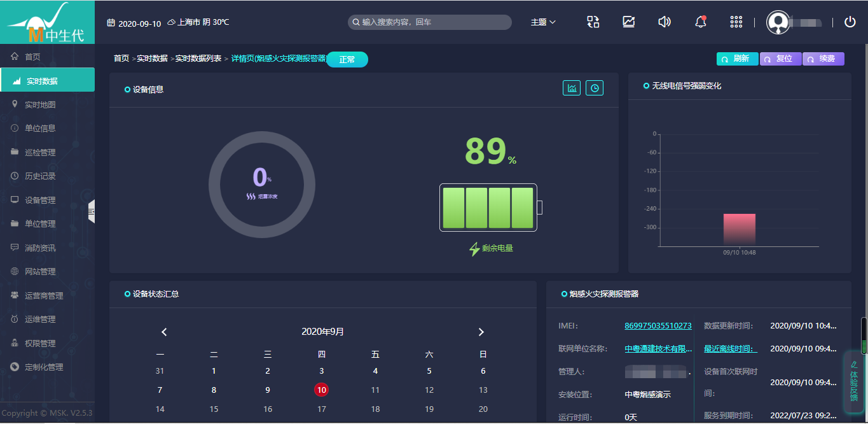Click the power logout icon
Viewport: 868px width, 424px height.
[x=850, y=22]
